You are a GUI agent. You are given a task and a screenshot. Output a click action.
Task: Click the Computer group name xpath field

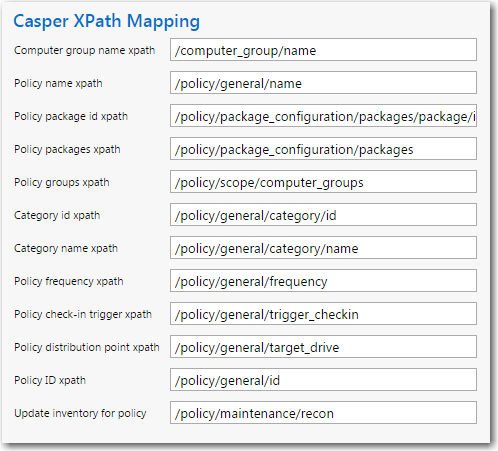point(323,50)
